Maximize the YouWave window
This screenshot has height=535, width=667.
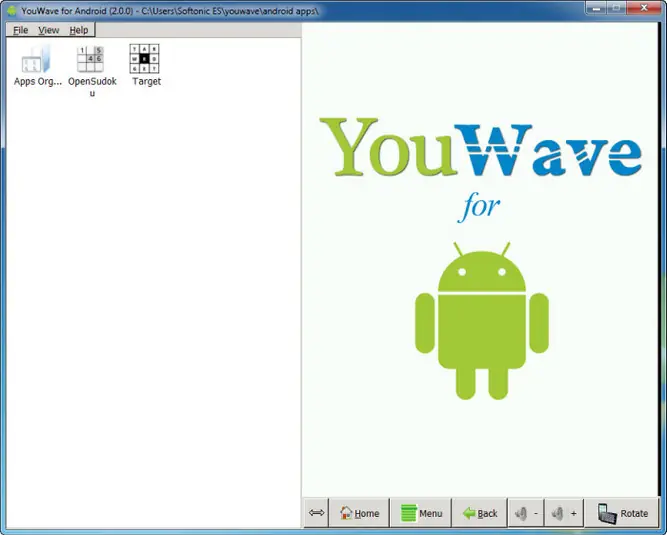coord(617,8)
